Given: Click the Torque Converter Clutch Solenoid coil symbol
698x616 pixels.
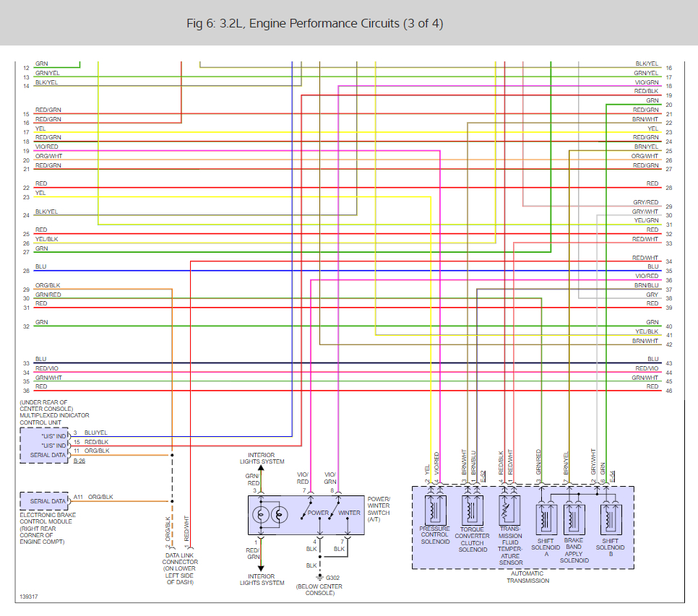Looking at the screenshot, I should 472,510.
